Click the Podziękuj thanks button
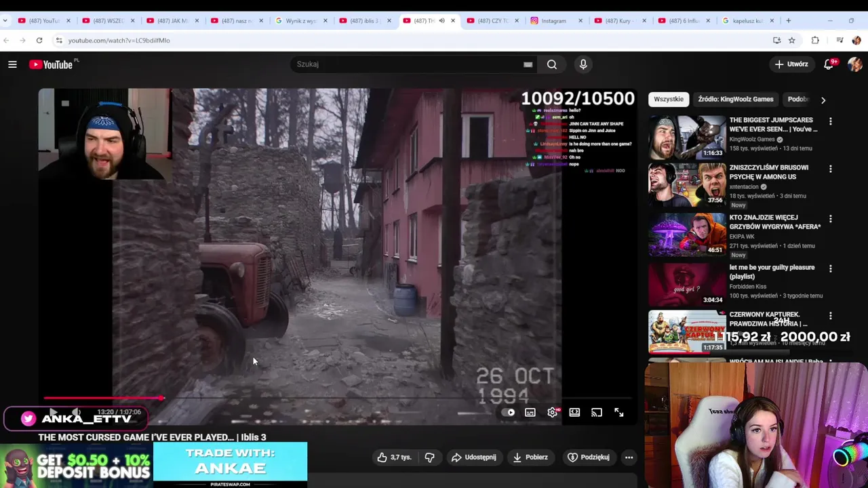868x488 pixels. 588,457
